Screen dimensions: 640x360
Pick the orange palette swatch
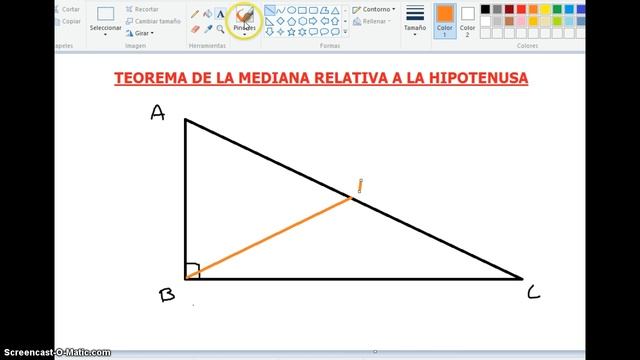pyautogui.click(x=533, y=9)
